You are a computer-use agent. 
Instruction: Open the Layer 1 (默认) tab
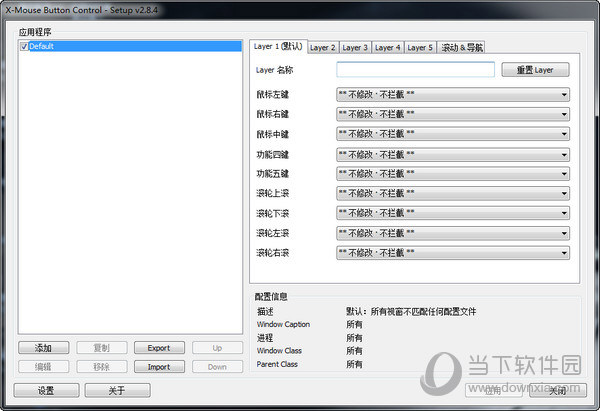tap(278, 47)
